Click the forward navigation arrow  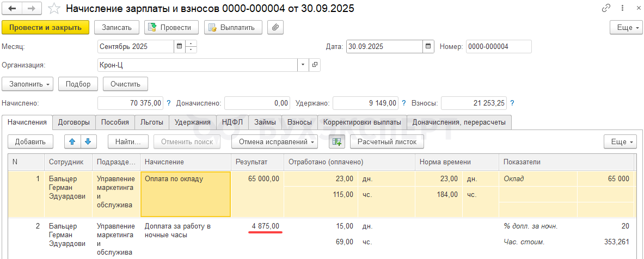(32, 9)
